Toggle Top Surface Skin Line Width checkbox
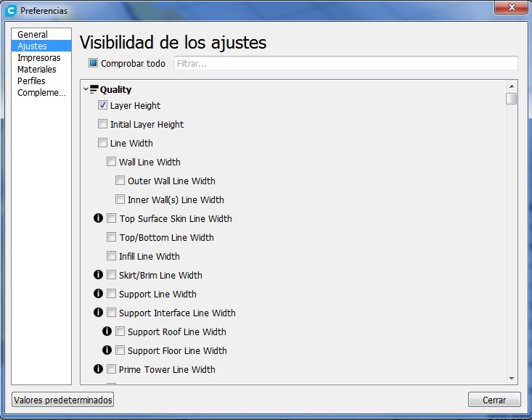The width and height of the screenshot is (532, 420). pos(111,218)
